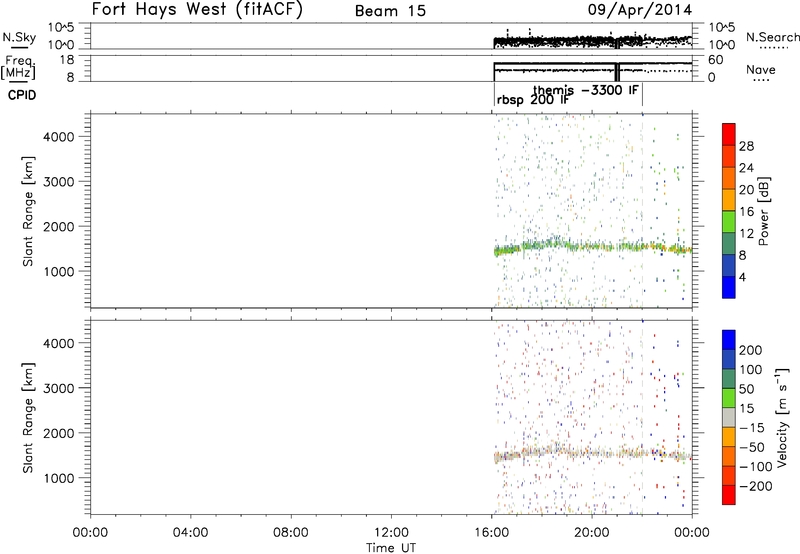Click the title 'Fort Hays West (fitACF)'
This screenshot has width=800, height=554.
coord(197,9)
